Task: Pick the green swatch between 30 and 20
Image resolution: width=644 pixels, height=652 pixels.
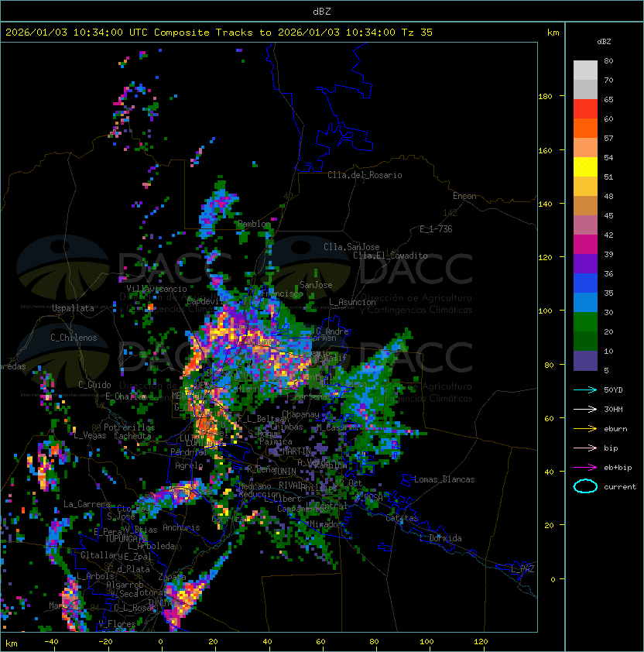Action: [585, 322]
